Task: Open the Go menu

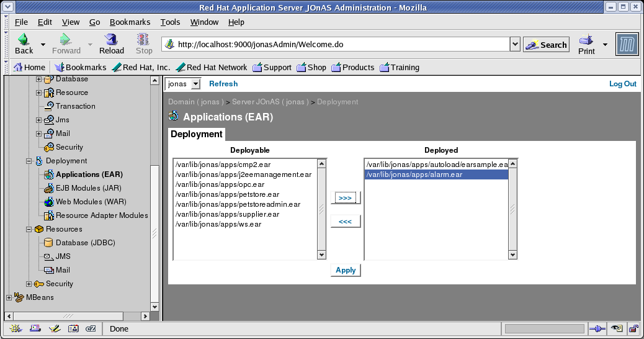Action: pyautogui.click(x=94, y=22)
